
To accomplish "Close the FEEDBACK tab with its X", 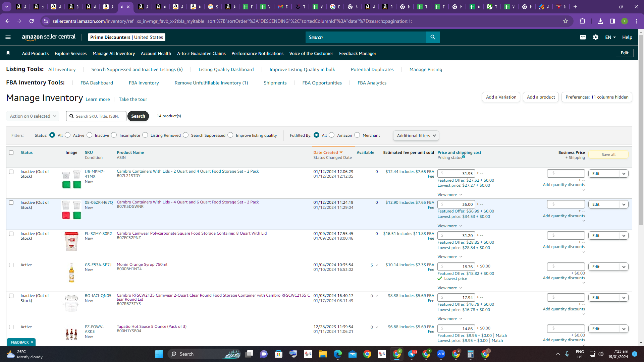I will click(32, 342).
